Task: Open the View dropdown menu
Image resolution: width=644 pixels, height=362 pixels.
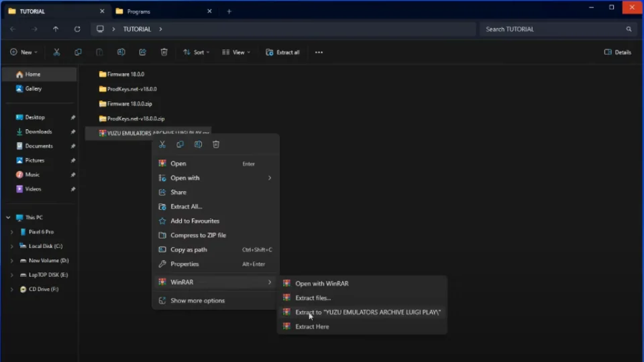Action: tap(236, 52)
